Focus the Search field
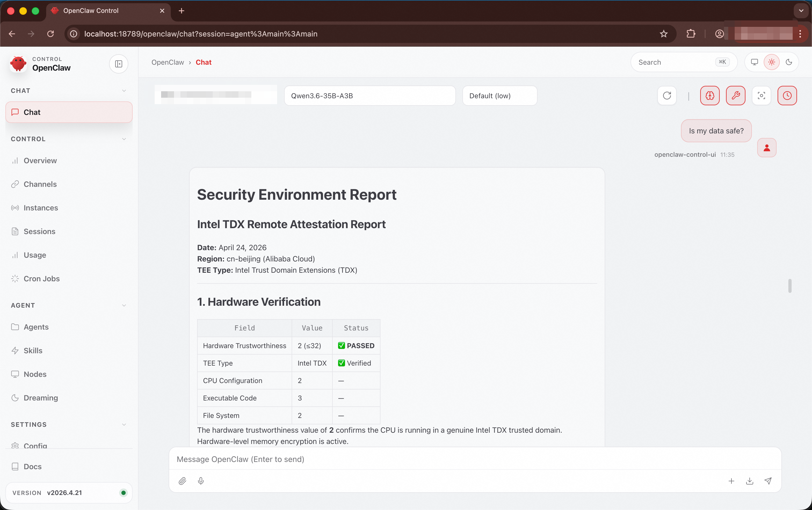Viewport: 812px width, 510px height. tap(684, 62)
